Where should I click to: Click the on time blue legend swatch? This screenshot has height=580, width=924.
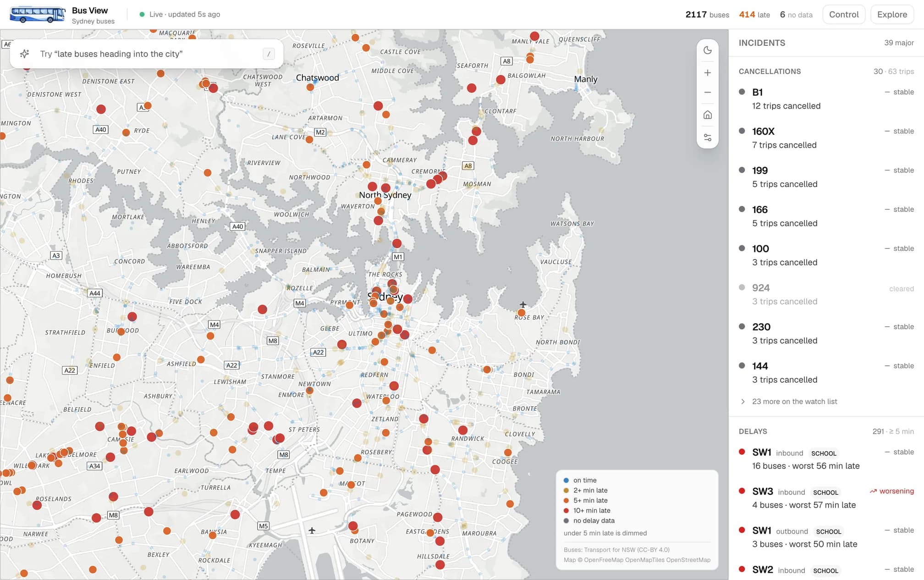click(x=566, y=481)
